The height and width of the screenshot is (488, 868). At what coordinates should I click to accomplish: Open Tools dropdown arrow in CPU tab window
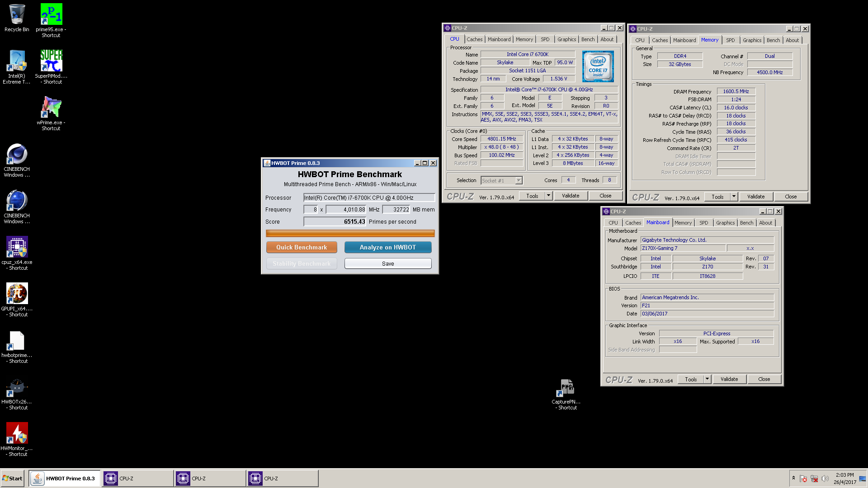548,196
